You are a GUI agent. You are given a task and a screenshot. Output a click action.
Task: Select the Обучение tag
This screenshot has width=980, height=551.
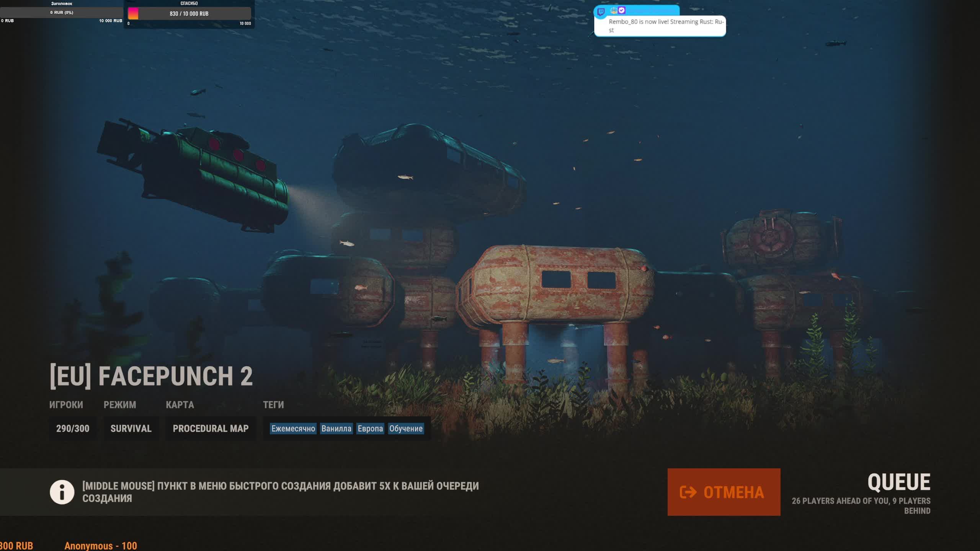406,429
